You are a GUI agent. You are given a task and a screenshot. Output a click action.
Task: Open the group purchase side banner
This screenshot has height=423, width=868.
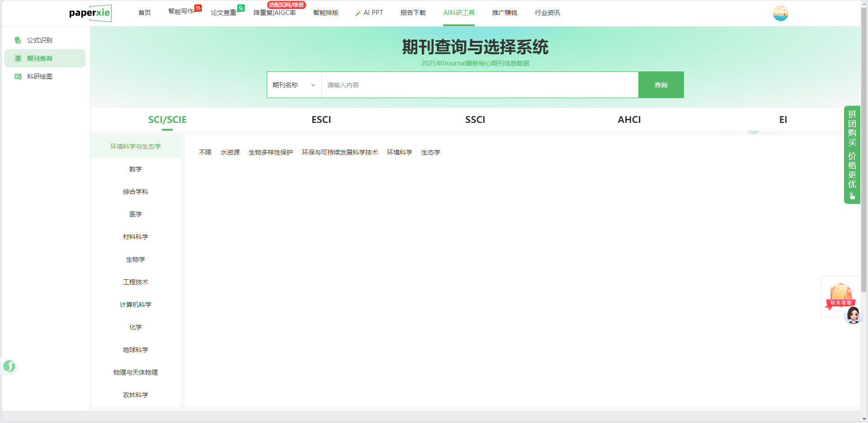[x=852, y=155]
